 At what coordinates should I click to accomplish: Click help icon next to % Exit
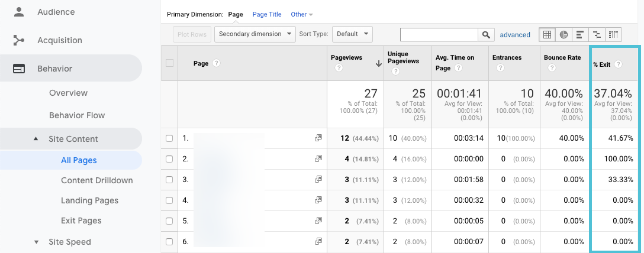619,64
